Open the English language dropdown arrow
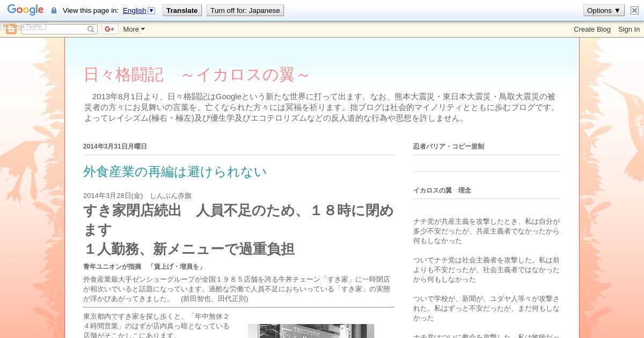Viewport: 644px width, 338px height. (x=151, y=10)
